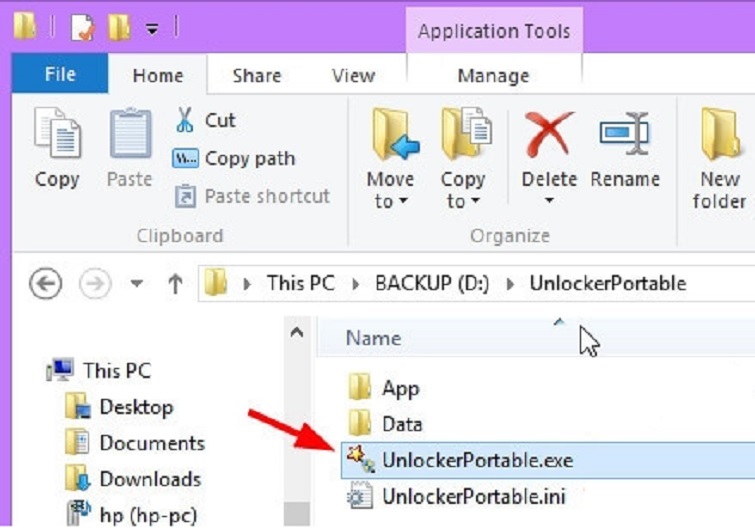Click the red Delete X icon
This screenshot has height=531, width=755.
(x=548, y=135)
